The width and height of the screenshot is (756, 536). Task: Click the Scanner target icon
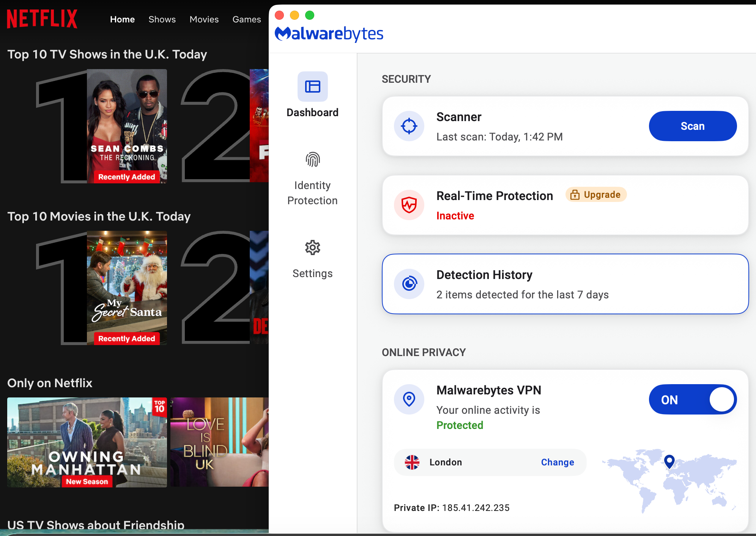pos(409,126)
